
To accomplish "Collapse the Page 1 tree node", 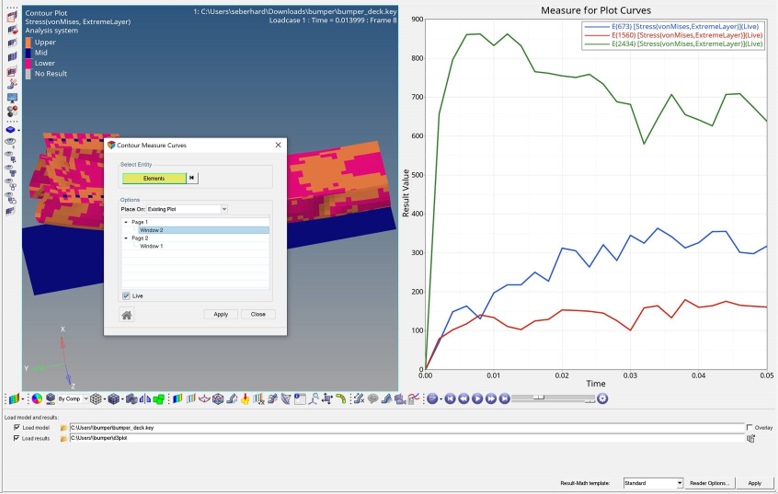I will click(126, 222).
